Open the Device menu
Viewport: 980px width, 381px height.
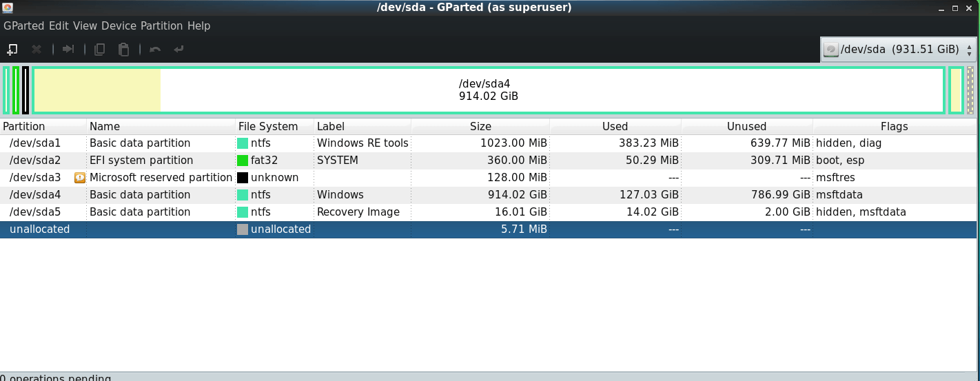point(119,26)
